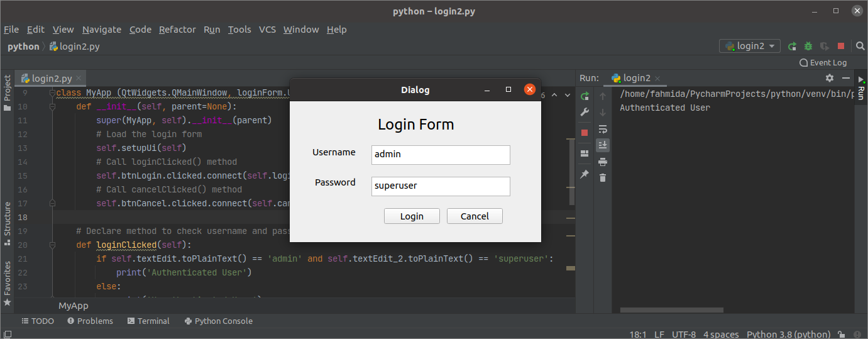This screenshot has height=339, width=868.
Task: Collapse the MyApp class with the fold marker
Action: (x=53, y=93)
